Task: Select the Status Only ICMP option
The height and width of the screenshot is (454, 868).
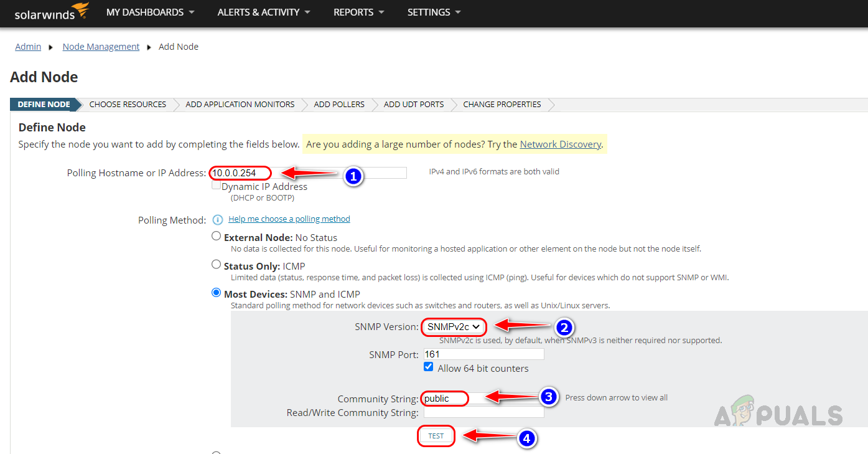Action: [x=216, y=264]
